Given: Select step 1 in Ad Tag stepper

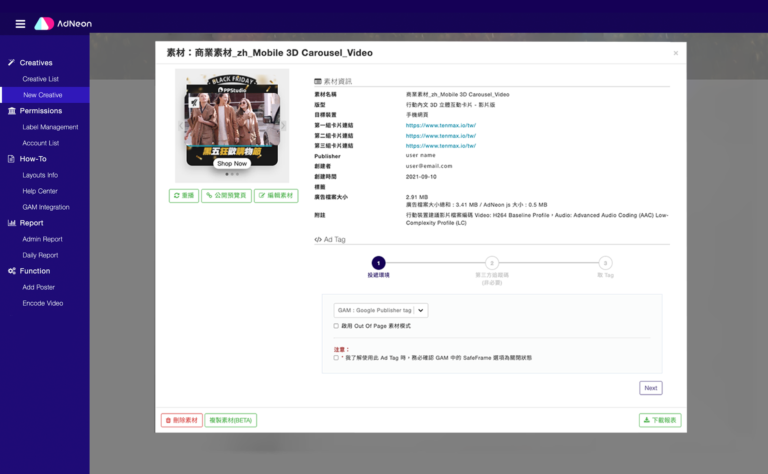Looking at the screenshot, I should point(378,263).
